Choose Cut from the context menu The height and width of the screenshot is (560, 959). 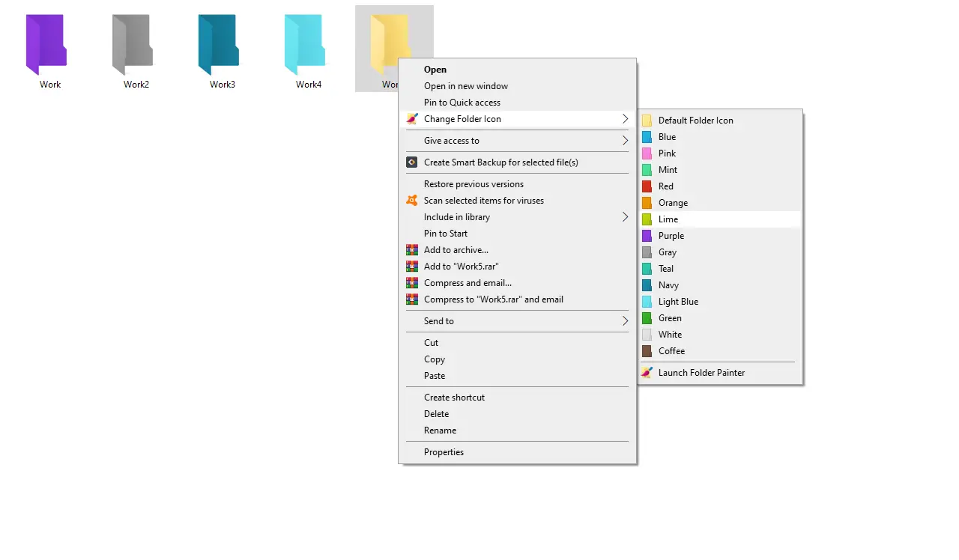pyautogui.click(x=518, y=343)
